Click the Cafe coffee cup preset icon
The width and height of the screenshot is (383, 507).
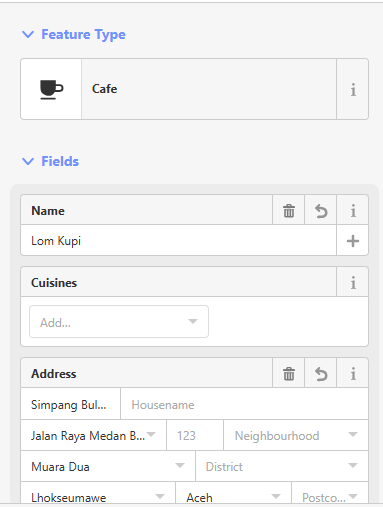click(51, 89)
